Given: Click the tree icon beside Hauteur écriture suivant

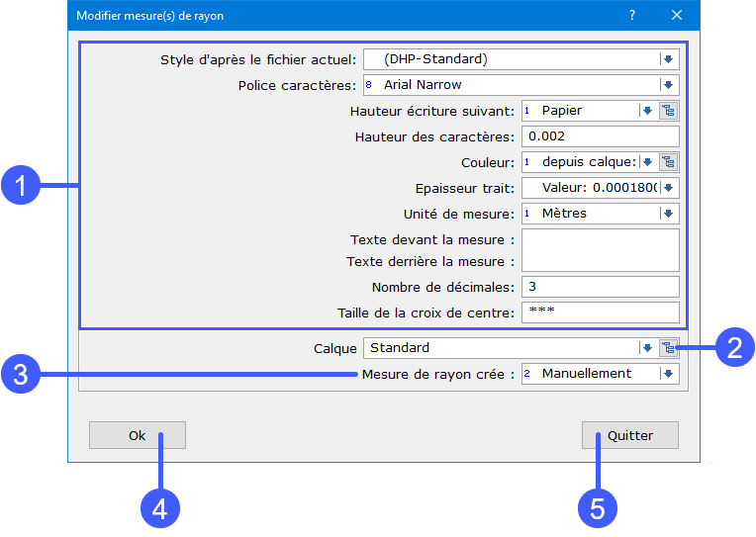Looking at the screenshot, I should (x=669, y=111).
